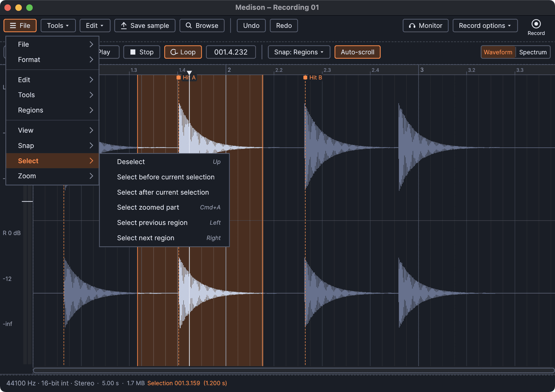Open the Snap: Regions dropdown
This screenshot has width=555, height=392.
coord(299,52)
